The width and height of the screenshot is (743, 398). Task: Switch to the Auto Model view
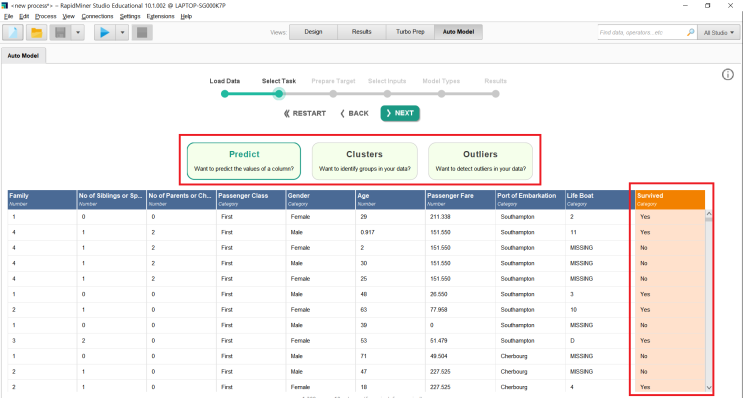tap(458, 32)
